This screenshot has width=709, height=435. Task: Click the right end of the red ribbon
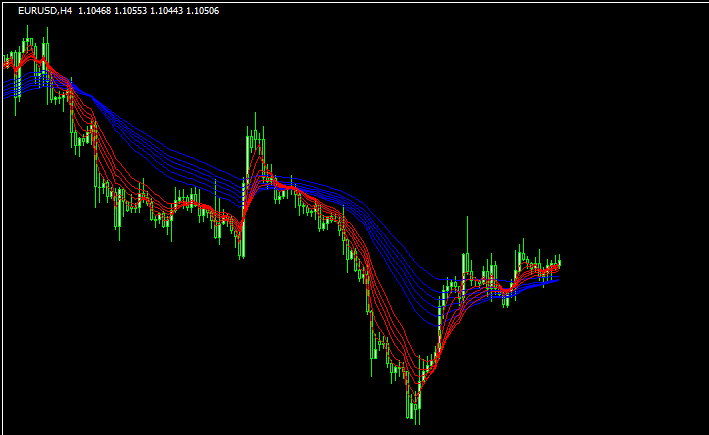pos(556,267)
